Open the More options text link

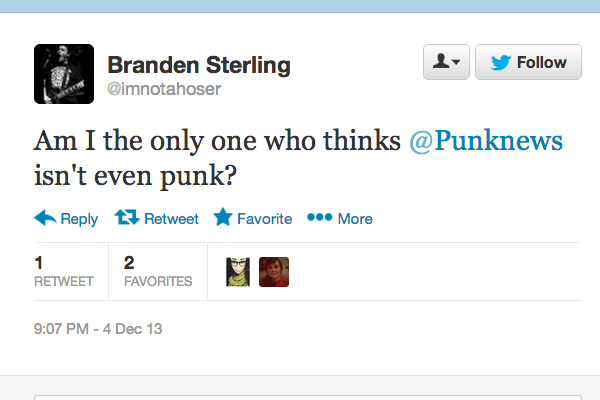[x=355, y=219]
